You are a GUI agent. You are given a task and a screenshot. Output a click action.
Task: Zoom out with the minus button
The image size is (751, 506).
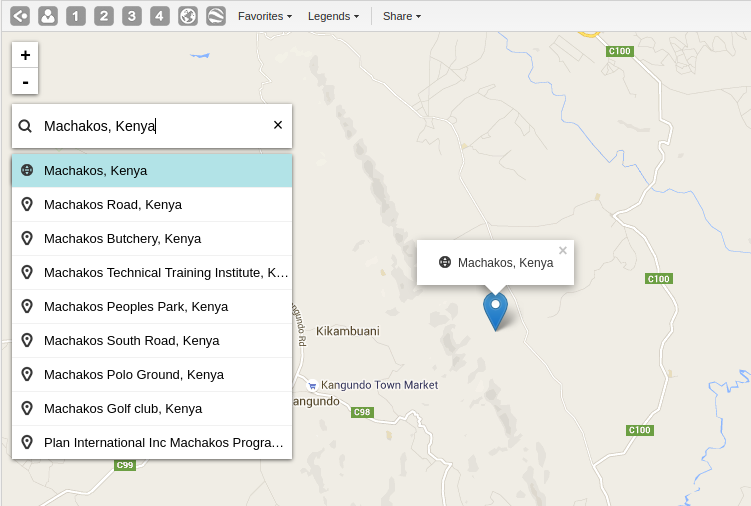point(25,81)
